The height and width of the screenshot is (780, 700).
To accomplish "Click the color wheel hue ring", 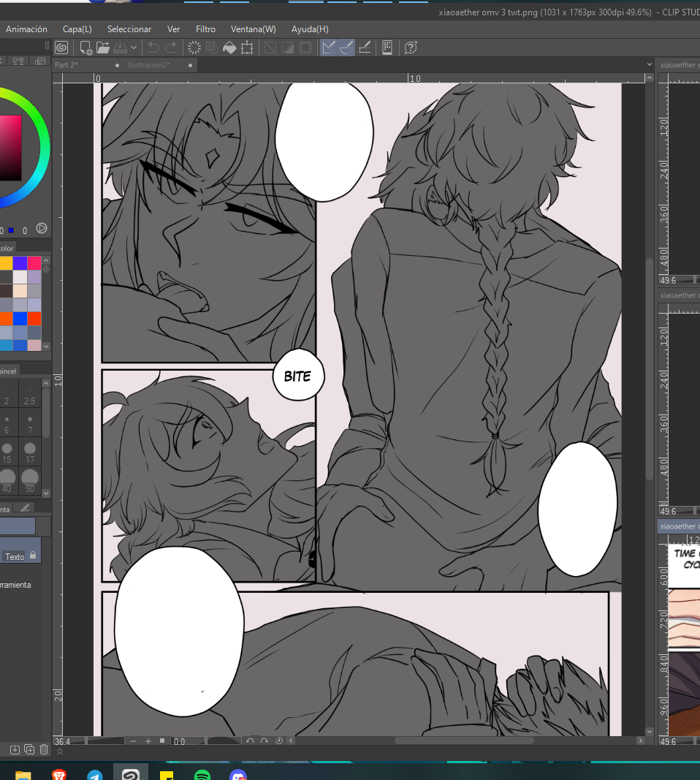I will [x=44, y=147].
